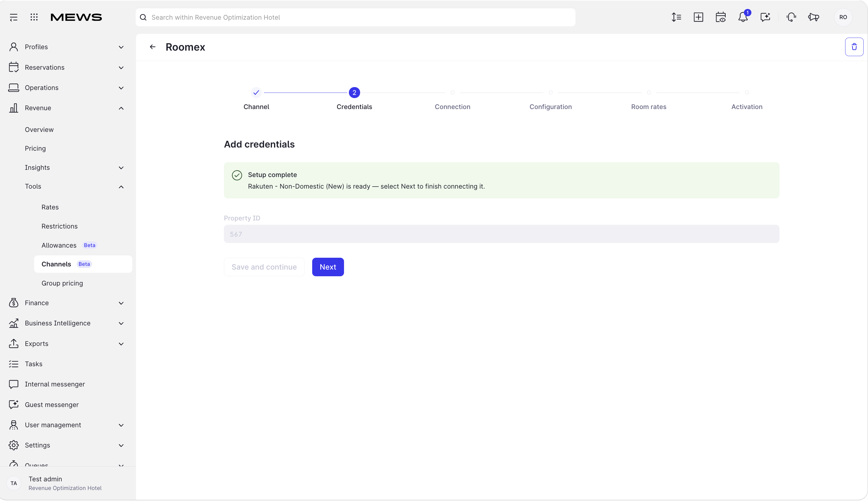This screenshot has width=868, height=501.
Task: Expand the Insights chevron
Action: 121,167
